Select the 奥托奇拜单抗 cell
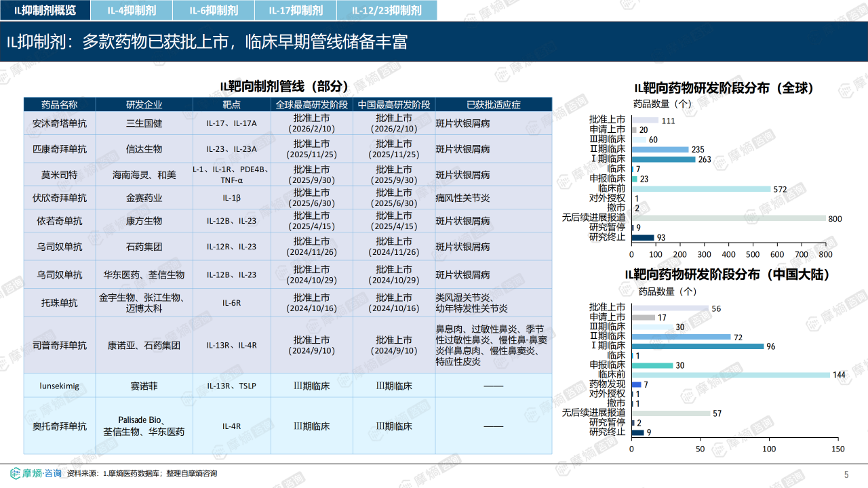The width and height of the screenshot is (868, 488). (x=60, y=426)
